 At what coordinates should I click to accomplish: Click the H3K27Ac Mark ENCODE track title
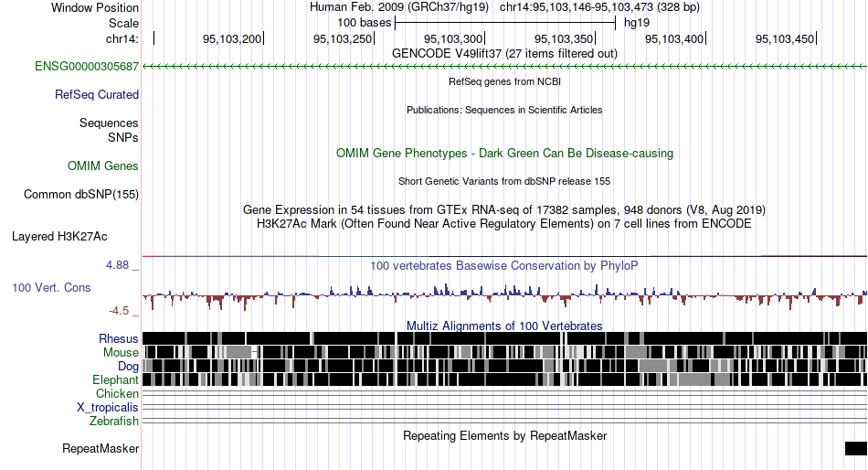[x=504, y=224]
